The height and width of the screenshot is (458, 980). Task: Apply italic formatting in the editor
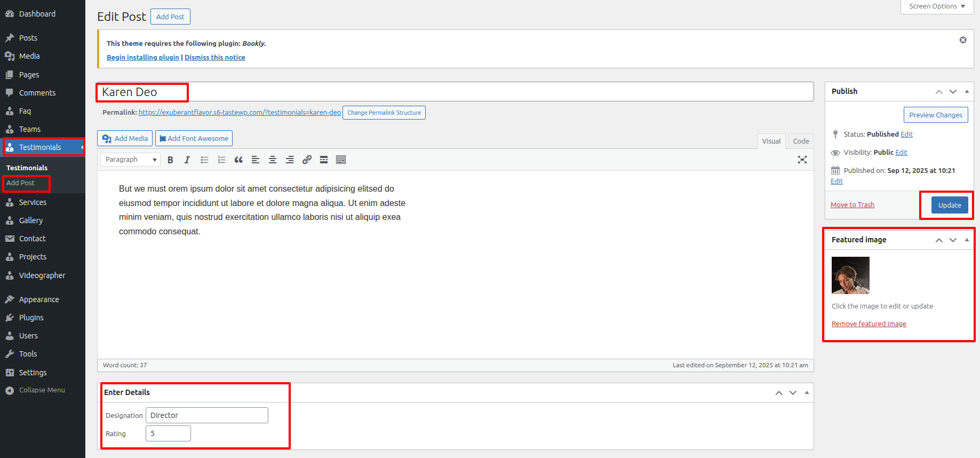click(187, 160)
